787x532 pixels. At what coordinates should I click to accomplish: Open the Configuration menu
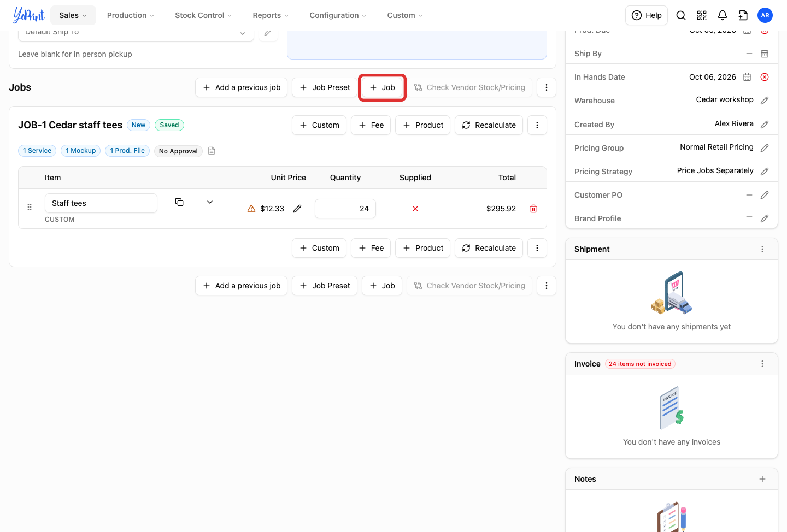coord(338,15)
